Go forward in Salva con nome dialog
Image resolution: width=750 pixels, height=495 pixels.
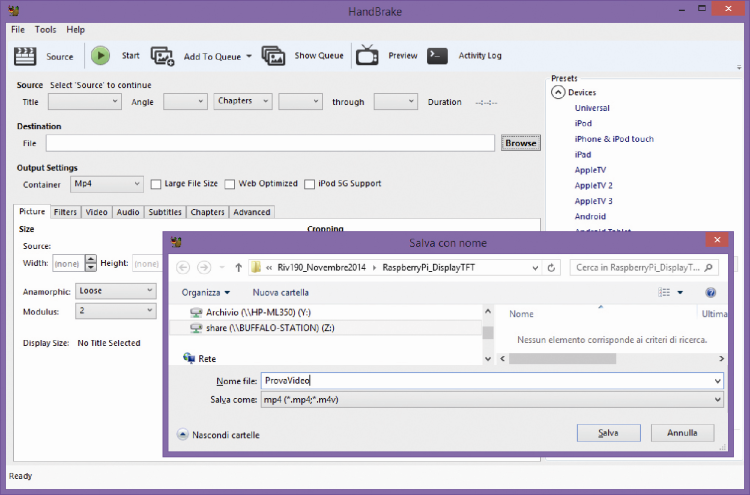coord(204,267)
